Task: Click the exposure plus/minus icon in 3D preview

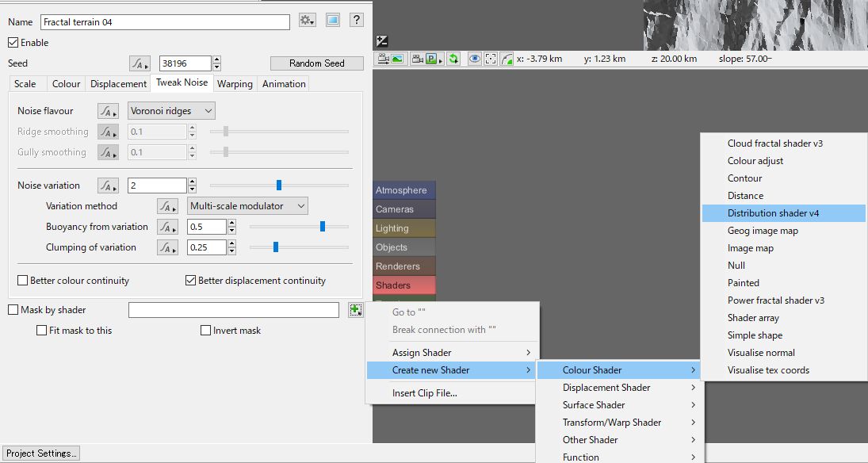Action: [x=382, y=41]
